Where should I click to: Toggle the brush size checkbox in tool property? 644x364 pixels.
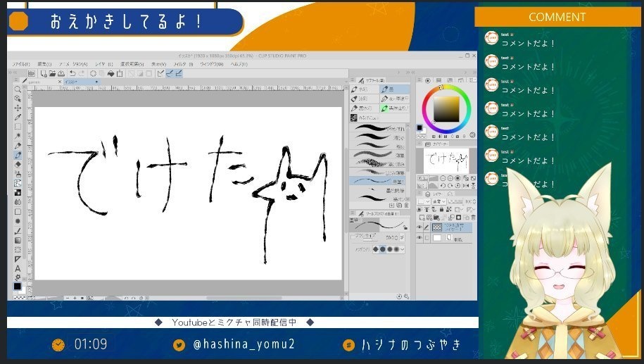[353, 237]
